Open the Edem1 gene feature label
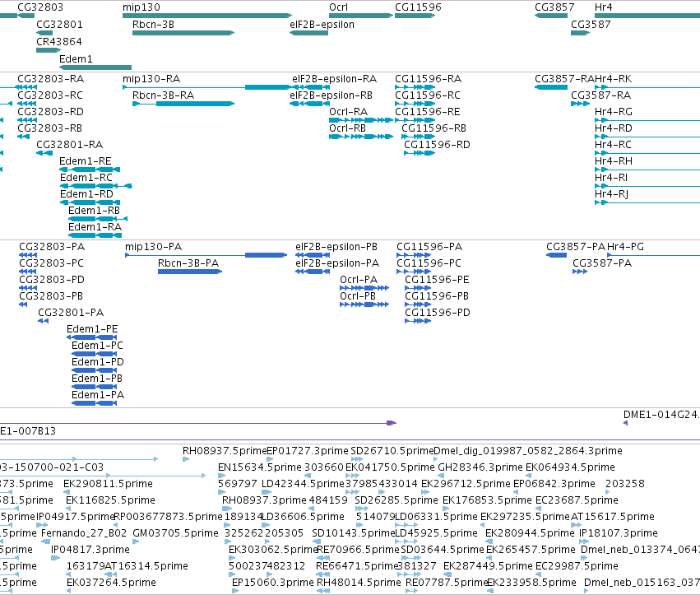The image size is (700, 595). (x=76, y=59)
